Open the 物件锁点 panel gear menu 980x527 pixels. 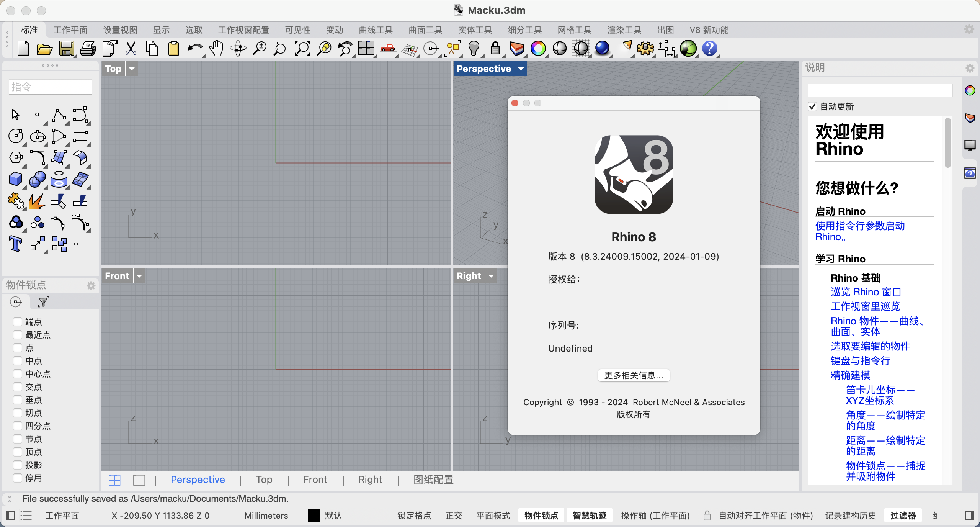91,285
